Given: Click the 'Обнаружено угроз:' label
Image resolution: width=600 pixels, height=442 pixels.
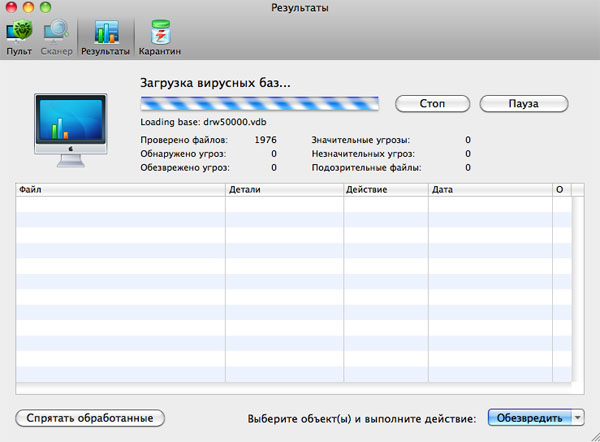Looking at the screenshot, I should [x=183, y=154].
